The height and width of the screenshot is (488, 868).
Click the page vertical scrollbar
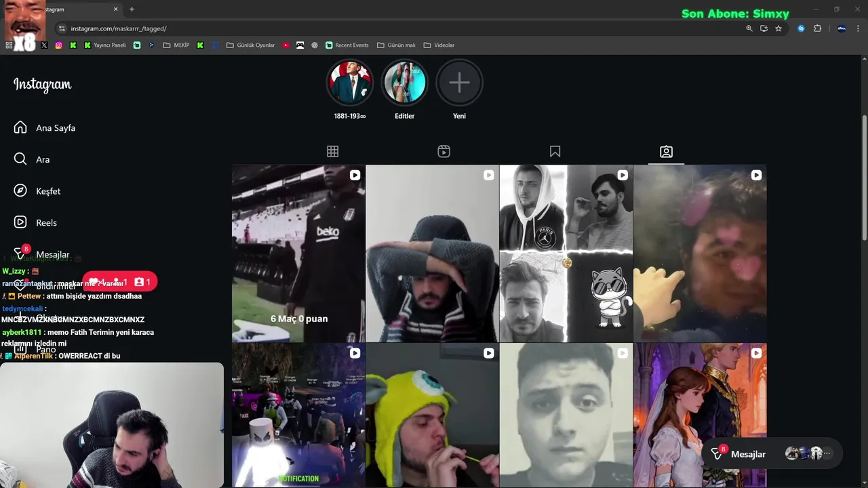coord(864,178)
